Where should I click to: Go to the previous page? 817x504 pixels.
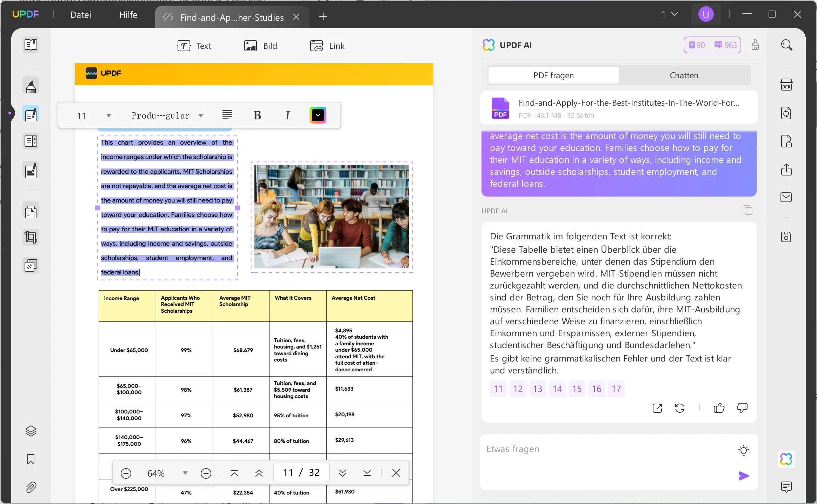[x=259, y=473]
